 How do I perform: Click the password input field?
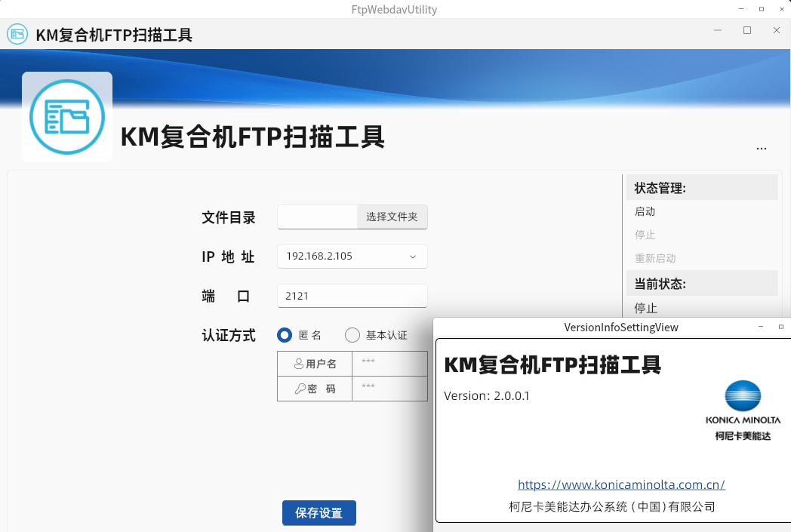tap(389, 389)
